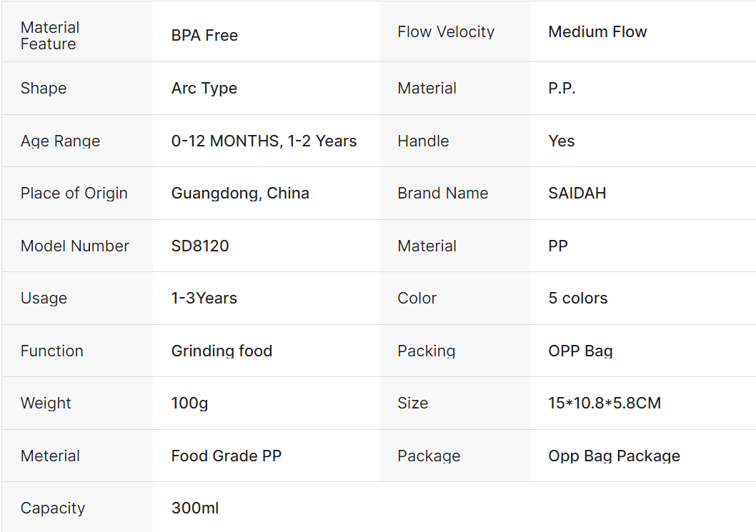Click the 300ml capacity value

(x=195, y=508)
